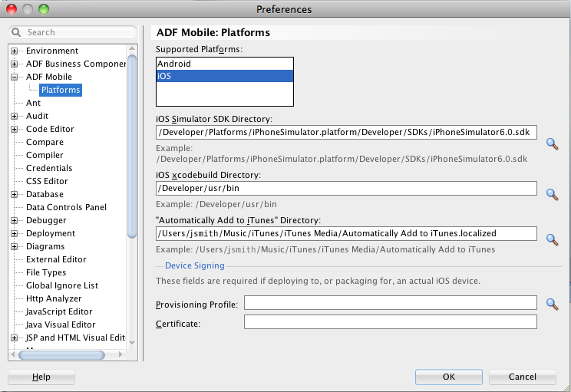Screen dimensions: 571x392
Task: Expand the Deployment tree node
Action: [15, 233]
